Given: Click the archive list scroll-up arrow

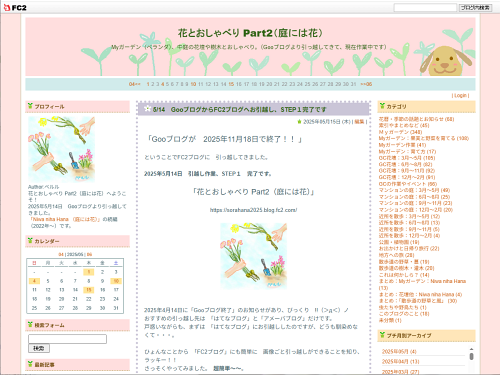Looking at the screenshot, I should click(471, 349).
